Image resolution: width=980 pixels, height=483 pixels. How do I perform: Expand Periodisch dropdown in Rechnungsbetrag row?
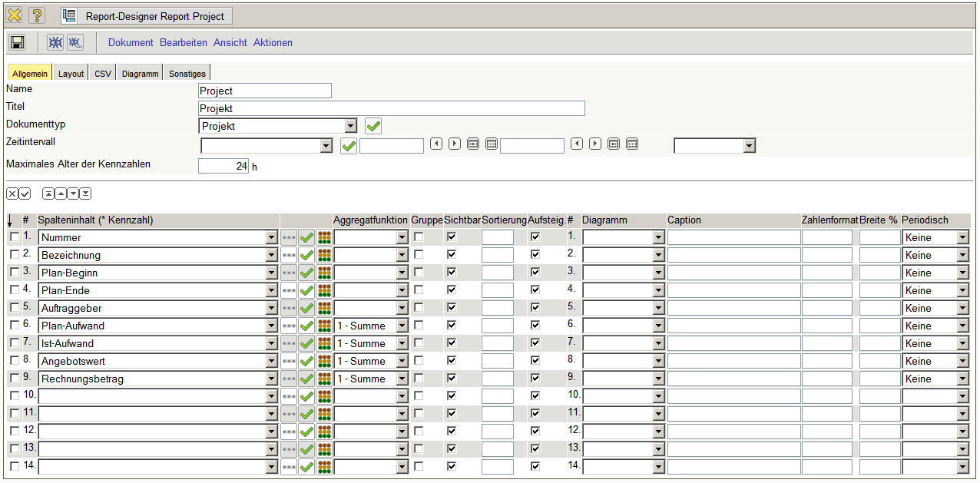tap(962, 379)
